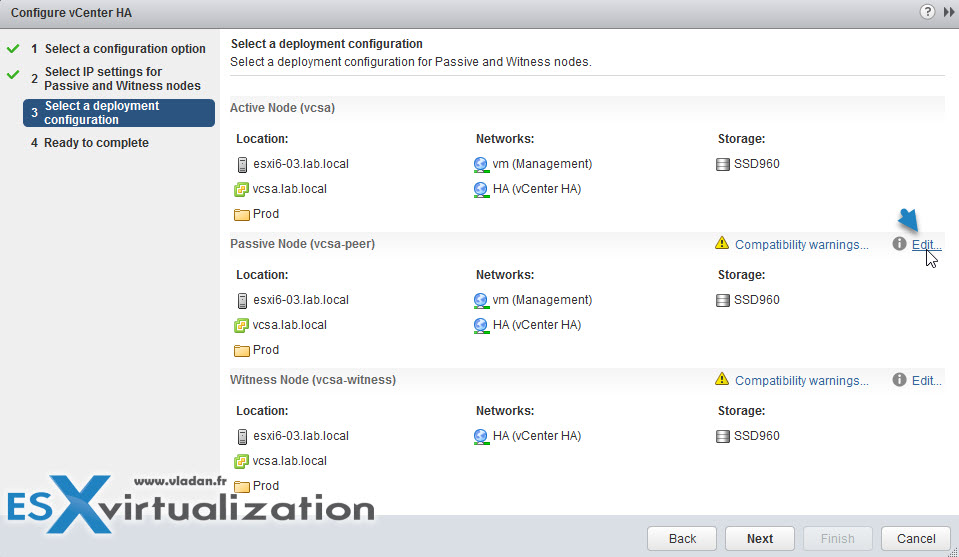Open Passive Node Compatibility warnings link
959x557 pixels.
click(x=801, y=245)
